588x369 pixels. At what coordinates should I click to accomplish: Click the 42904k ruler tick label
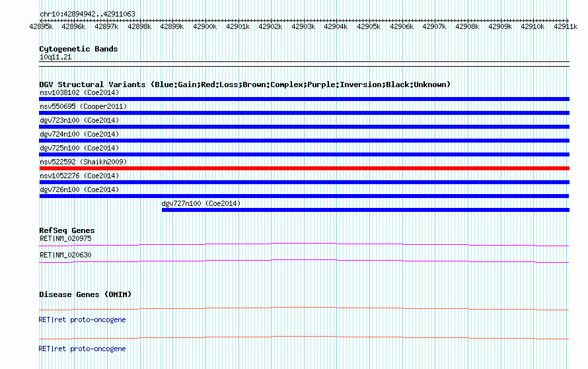[336, 27]
